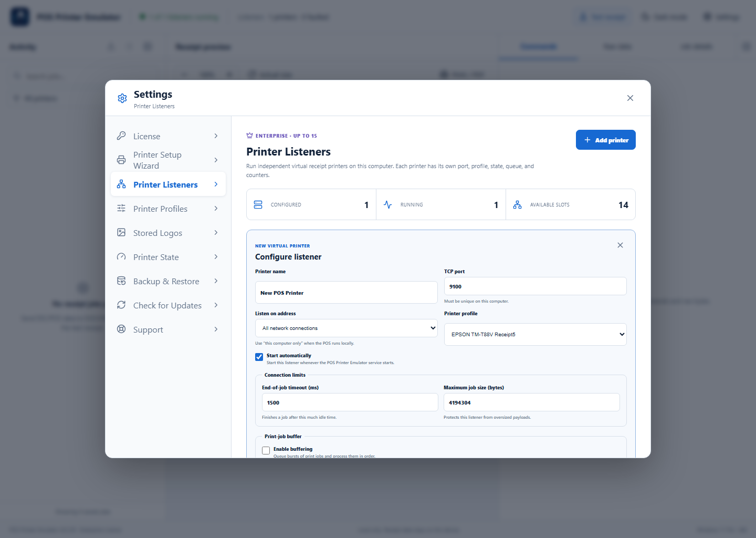Click the Settings gear icon in the dialog header

[122, 98]
